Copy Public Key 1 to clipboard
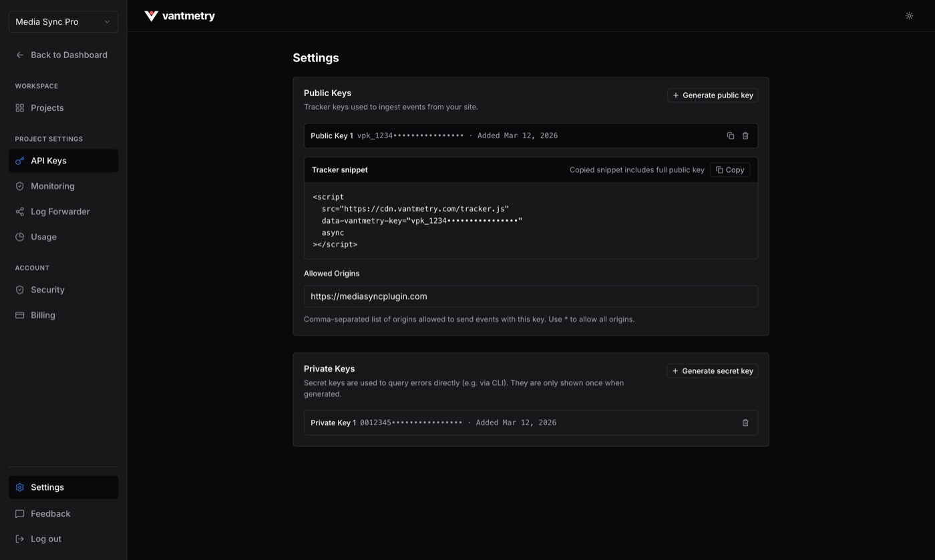Viewport: 935px width, 560px height. (x=731, y=136)
